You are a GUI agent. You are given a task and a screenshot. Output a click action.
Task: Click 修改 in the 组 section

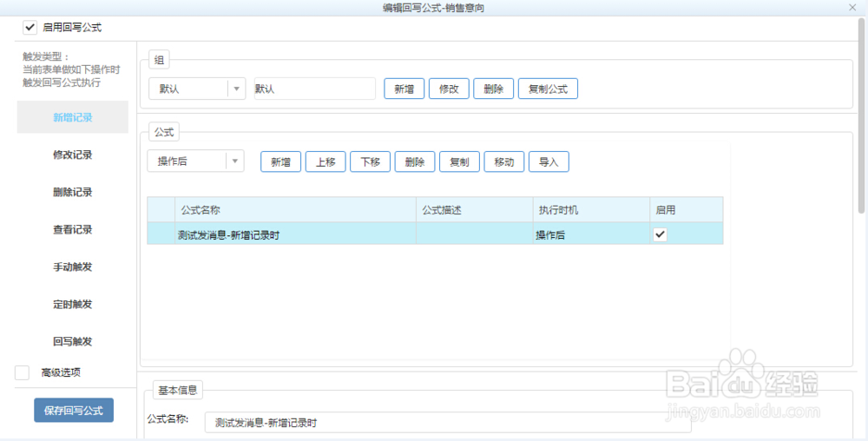pos(449,89)
